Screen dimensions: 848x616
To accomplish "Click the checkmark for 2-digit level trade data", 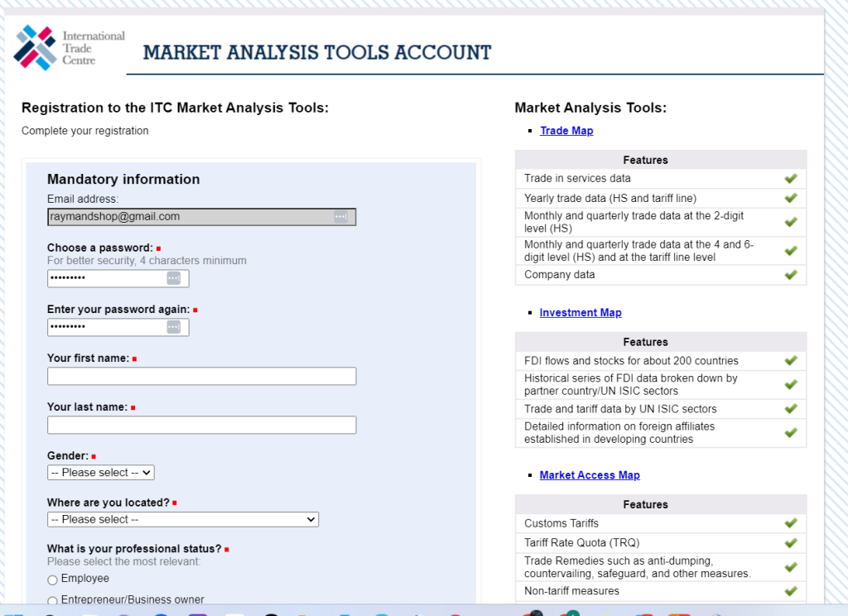I will [x=791, y=222].
